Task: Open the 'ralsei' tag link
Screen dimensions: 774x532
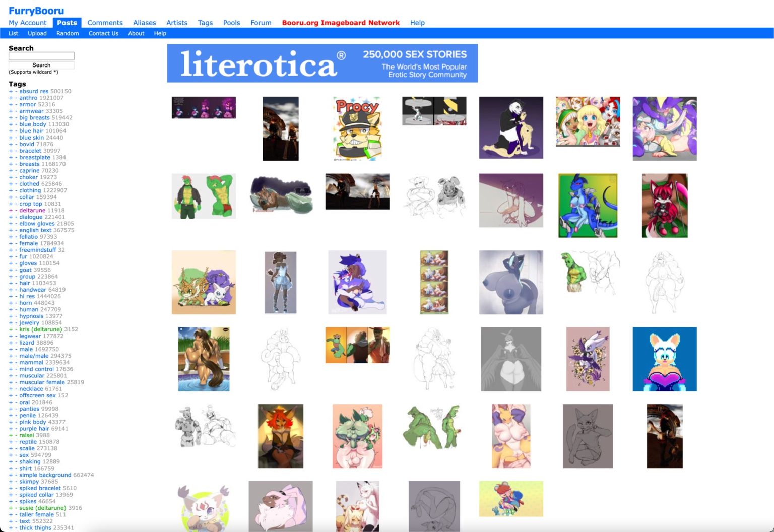Action: coord(27,435)
